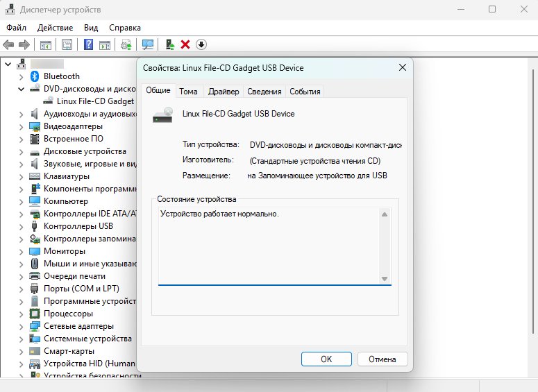Click the Встроенное ПО firmware chip icon

(35, 139)
